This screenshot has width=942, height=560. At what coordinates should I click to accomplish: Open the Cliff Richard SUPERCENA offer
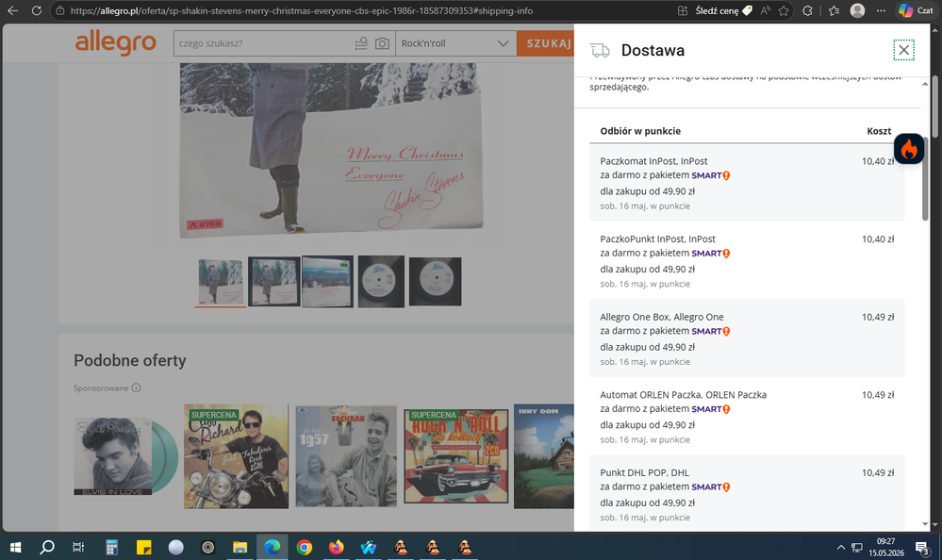pos(236,456)
